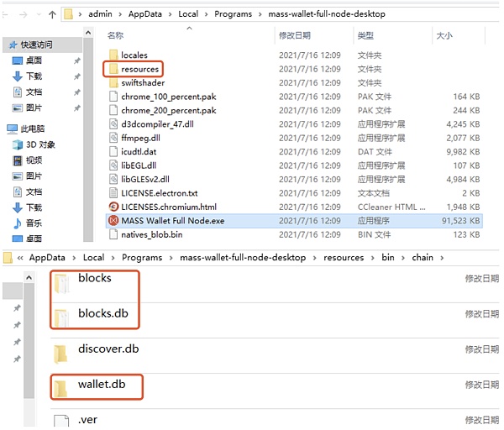
Task: Click scroll-up arrow in lower navigation pane
Action: 29,277
